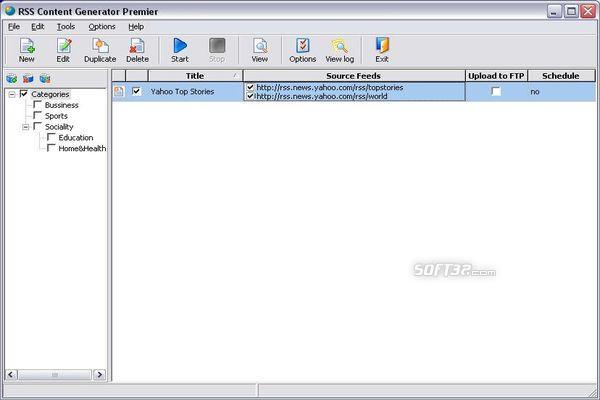Viewport: 600px width, 400px height.
Task: Click the first category panel icon with green plus
Action: (11, 78)
